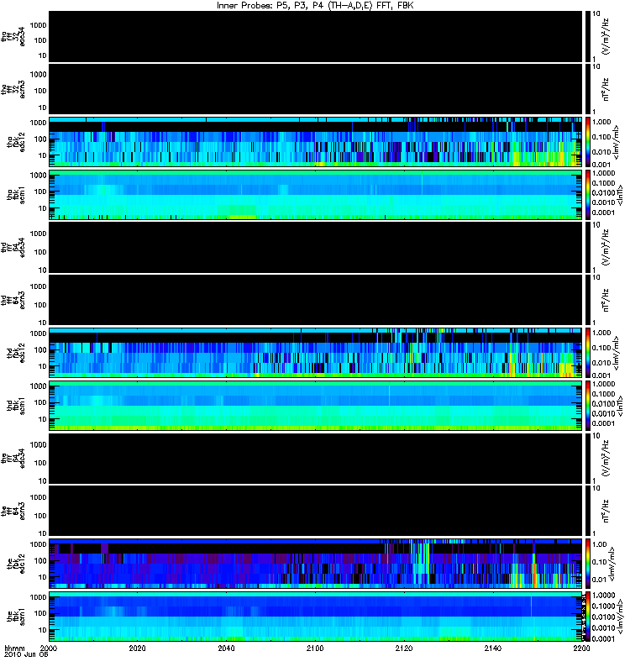Click the color bar beside the fbk edc12 panel

pyautogui.click(x=588, y=564)
